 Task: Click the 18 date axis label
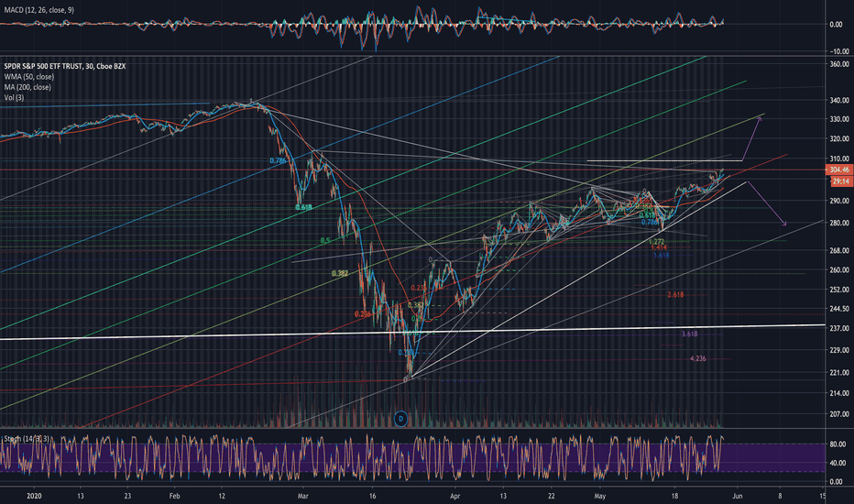pyautogui.click(x=674, y=496)
